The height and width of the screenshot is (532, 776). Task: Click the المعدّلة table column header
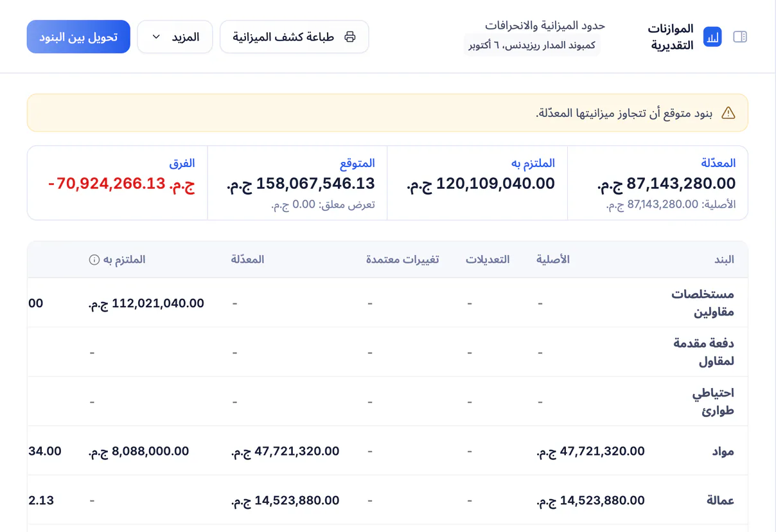248,260
